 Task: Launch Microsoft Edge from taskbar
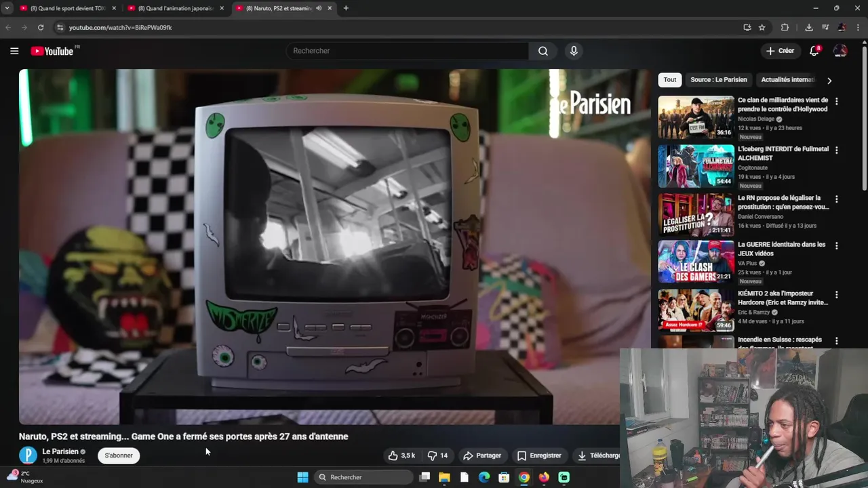(x=484, y=477)
